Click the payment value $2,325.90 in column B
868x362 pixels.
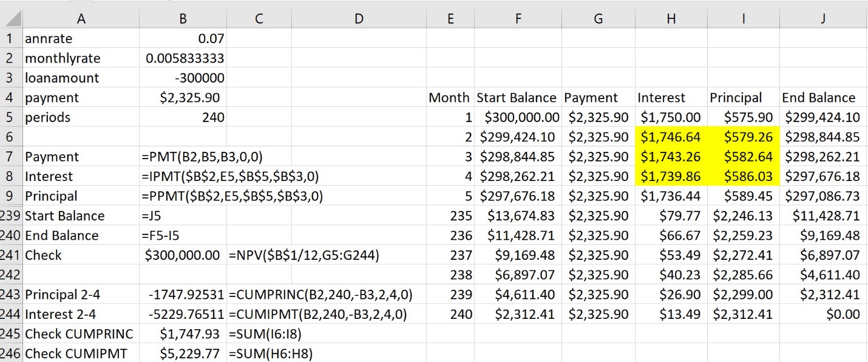[x=182, y=97]
